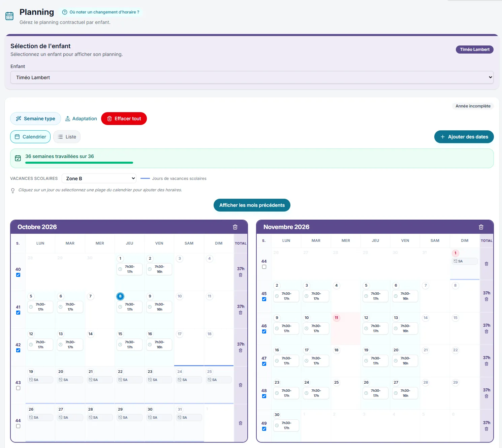Click lightbulb hint icon below Vacances scolaires
This screenshot has height=448, width=502.
click(x=13, y=190)
